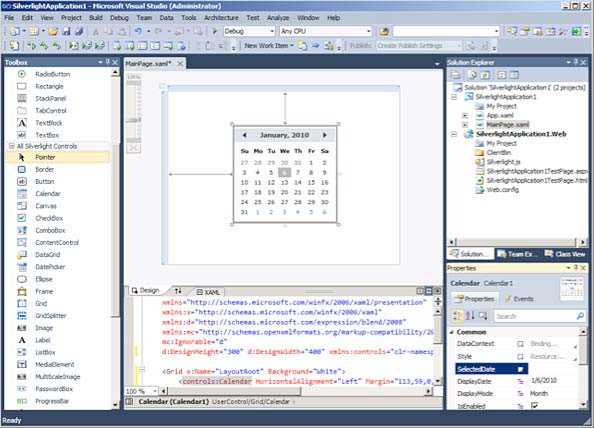Expand the App.xaml tree node
594x428 pixels.
tap(465, 115)
